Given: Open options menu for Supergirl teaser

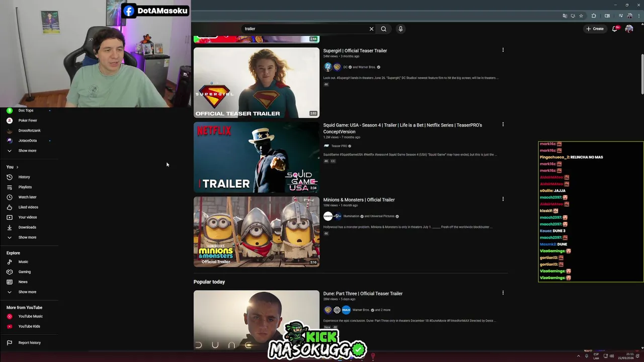Looking at the screenshot, I should pyautogui.click(x=503, y=50).
